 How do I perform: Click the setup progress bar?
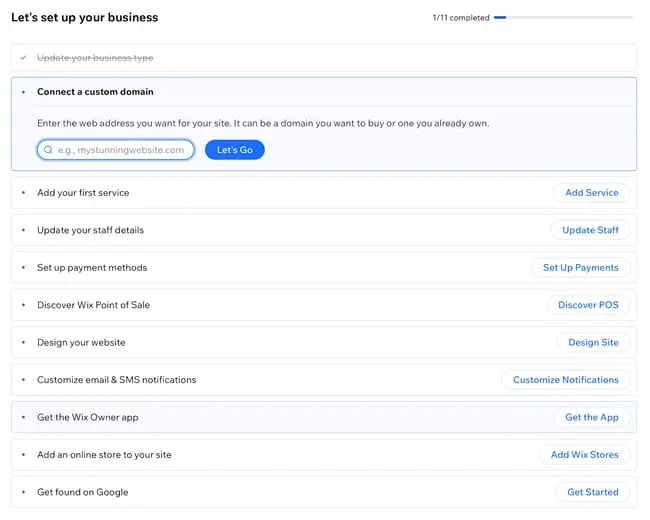pyautogui.click(x=563, y=17)
